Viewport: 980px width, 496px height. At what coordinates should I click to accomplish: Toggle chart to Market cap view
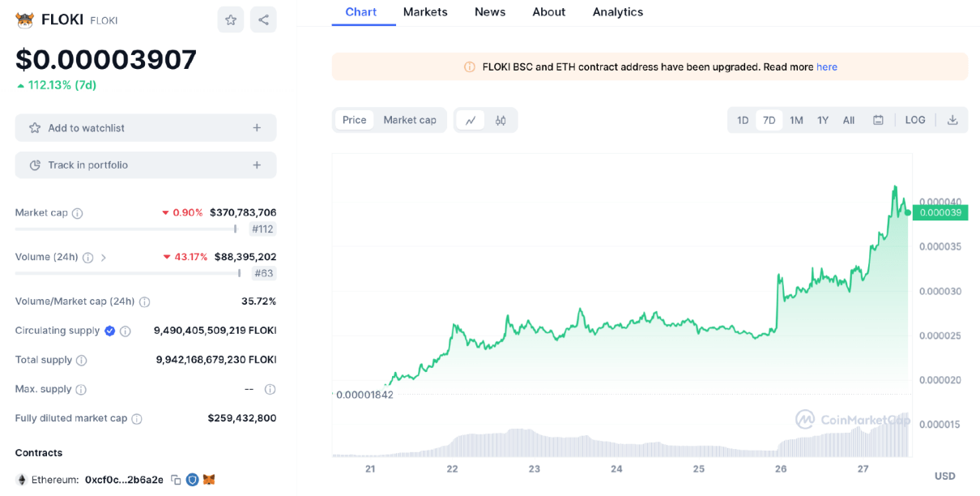pos(410,120)
